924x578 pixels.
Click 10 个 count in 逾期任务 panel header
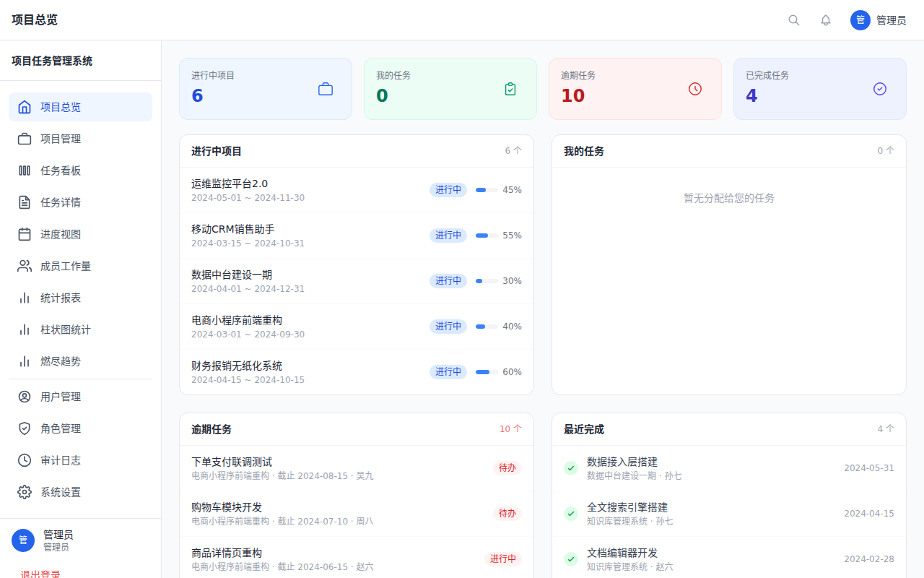[510, 429]
